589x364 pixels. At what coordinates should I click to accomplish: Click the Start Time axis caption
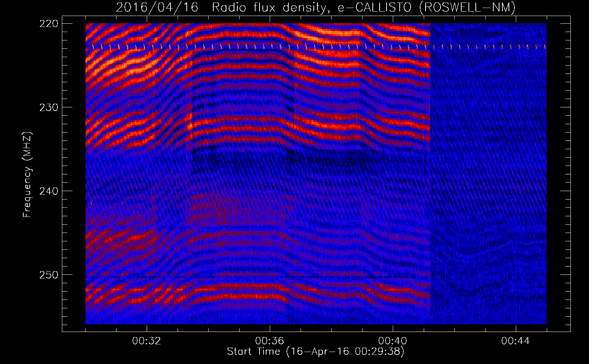pos(316,352)
